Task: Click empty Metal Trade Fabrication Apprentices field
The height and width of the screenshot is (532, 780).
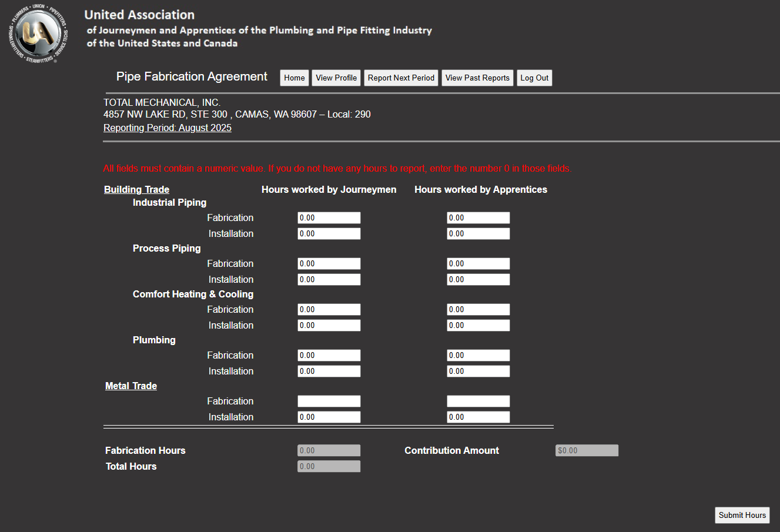Action: click(x=478, y=401)
